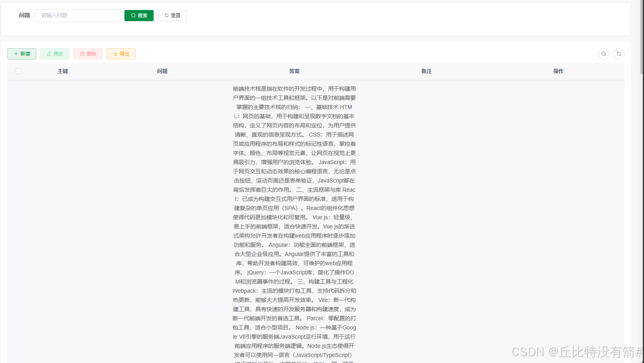The image size is (644, 363).
Task: Click the pencil icon on 修改 button
Action: pyautogui.click(x=49, y=54)
